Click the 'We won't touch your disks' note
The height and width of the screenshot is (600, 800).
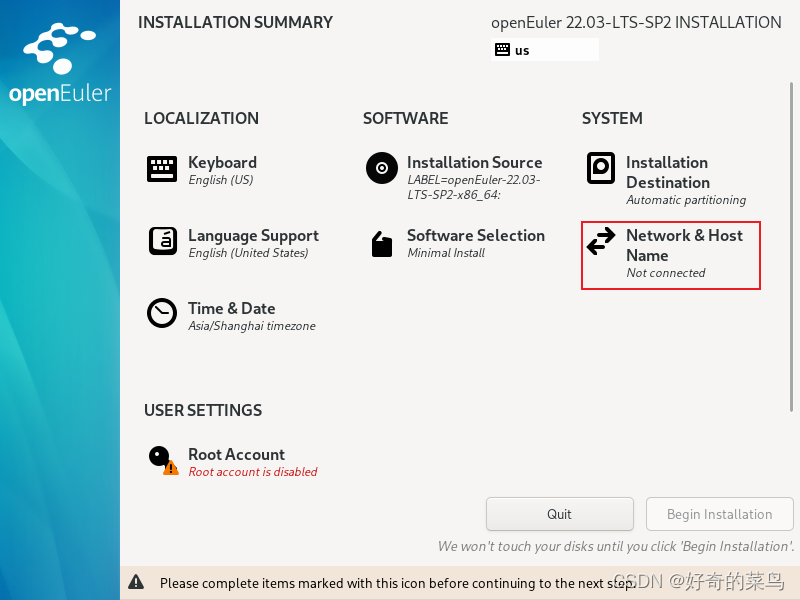point(616,546)
